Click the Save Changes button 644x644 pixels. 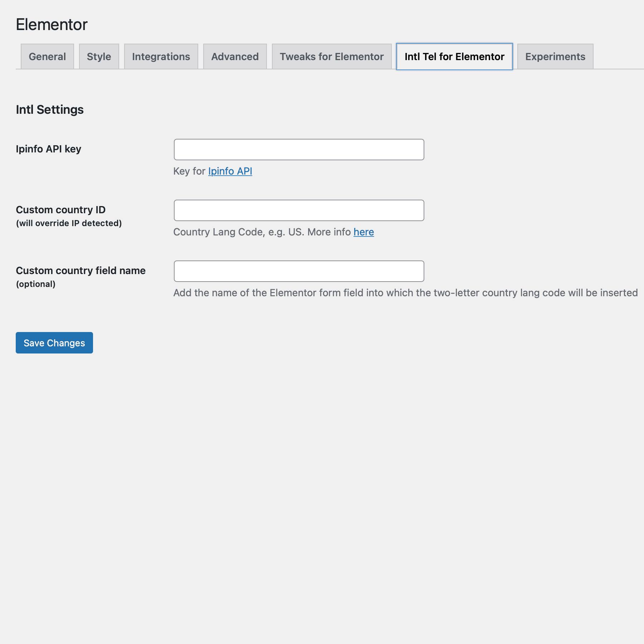[x=54, y=343]
